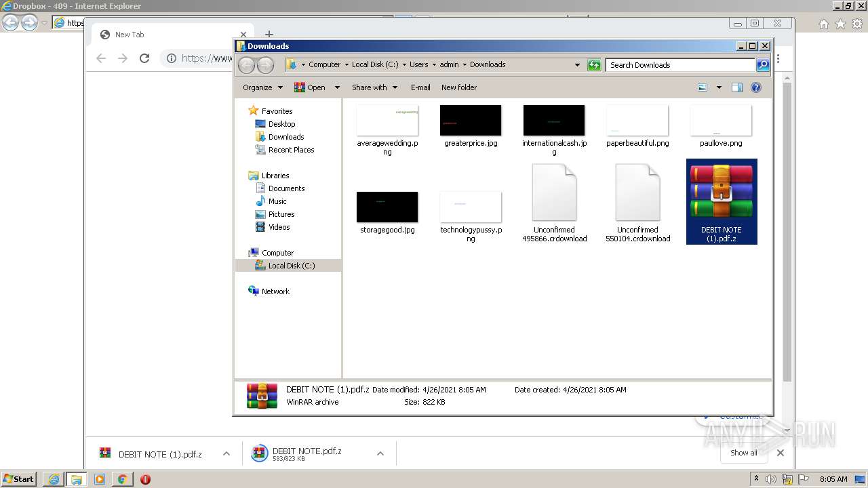Click Local Disk (C:) in breadcrumb

[x=375, y=64]
